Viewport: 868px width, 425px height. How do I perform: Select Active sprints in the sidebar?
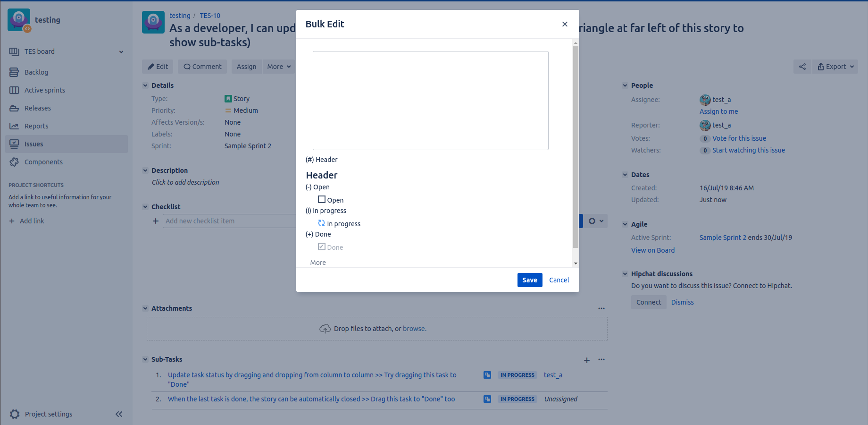tap(15, 90)
